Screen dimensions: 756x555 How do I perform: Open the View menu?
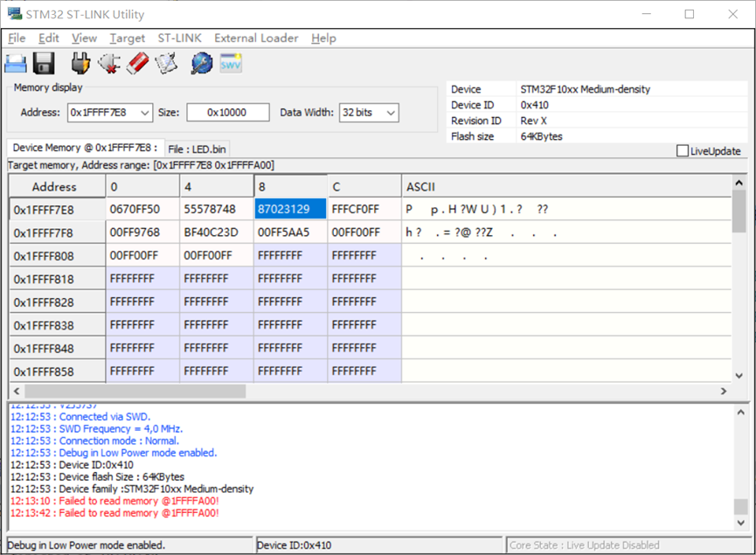click(85, 38)
